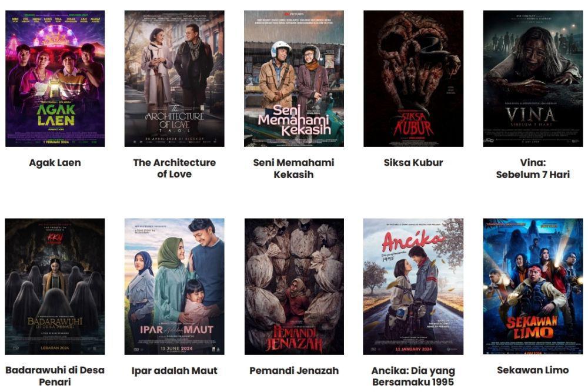Viewport: 588px width, 392px height.
Task: Open Badarawuhi di Desa Penari poster
Action: [x=55, y=287]
